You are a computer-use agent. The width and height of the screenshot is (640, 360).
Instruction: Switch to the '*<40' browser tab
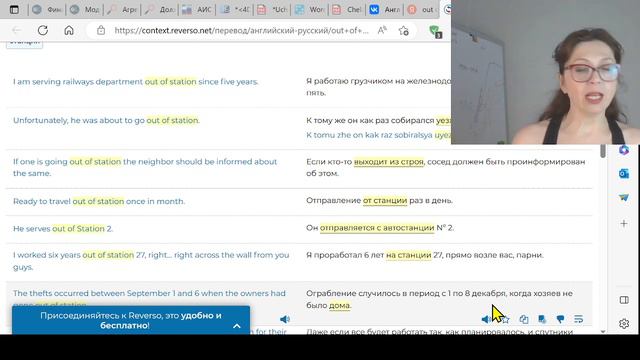[x=235, y=10]
